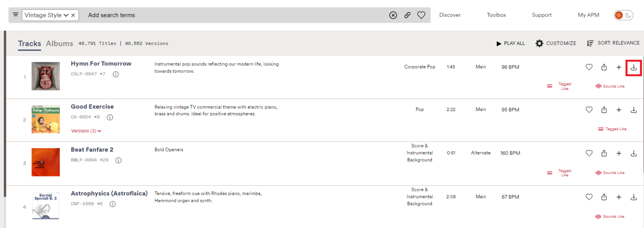This screenshot has width=644, height=228.
Task: Click the Play All button
Action: 511,43
